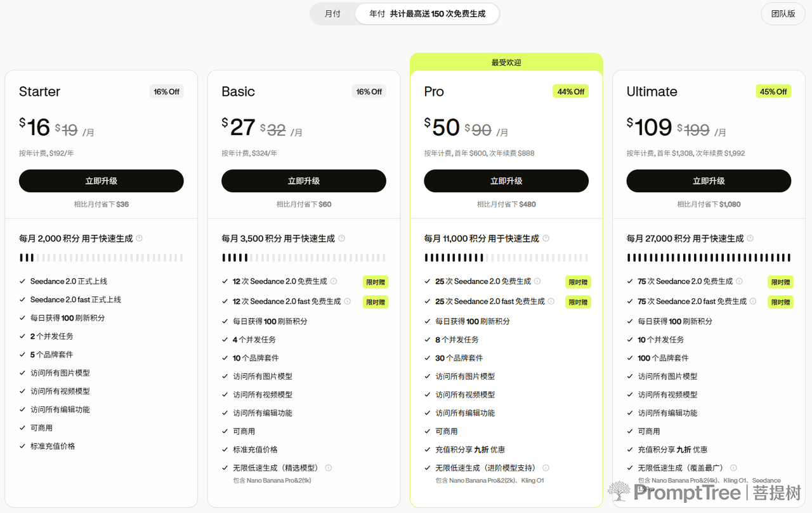Click the Pro plan credits progress bar
The image size is (812, 513).
506,258
